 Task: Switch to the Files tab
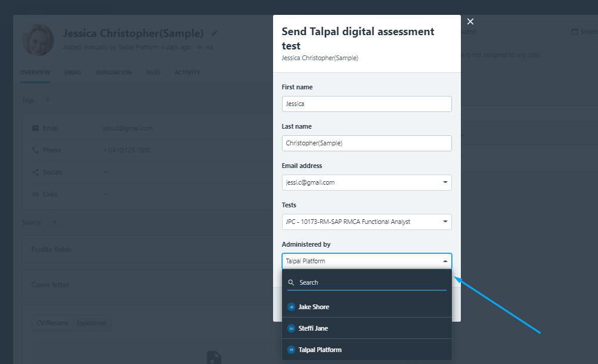coord(153,73)
